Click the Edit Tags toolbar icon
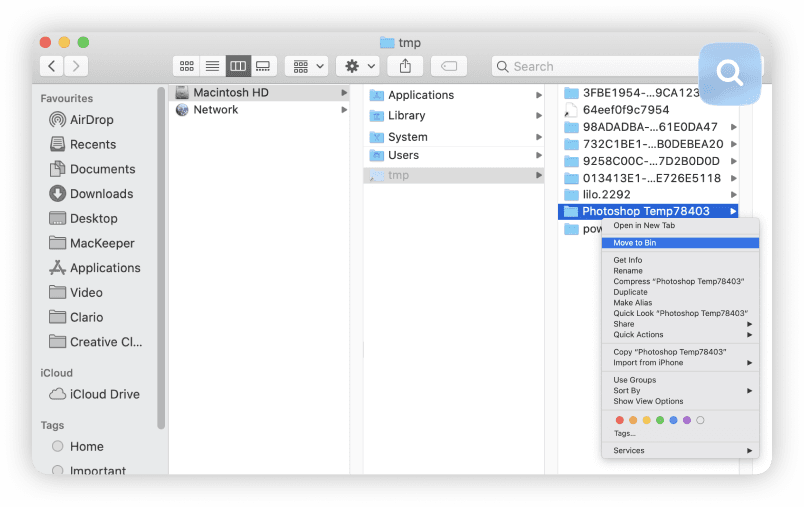 pyautogui.click(x=449, y=66)
